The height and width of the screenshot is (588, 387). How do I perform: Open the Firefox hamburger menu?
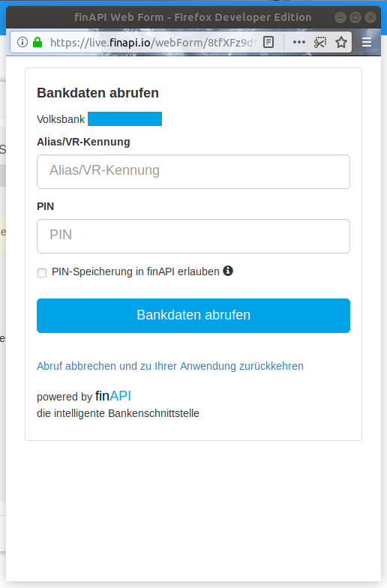pos(367,42)
